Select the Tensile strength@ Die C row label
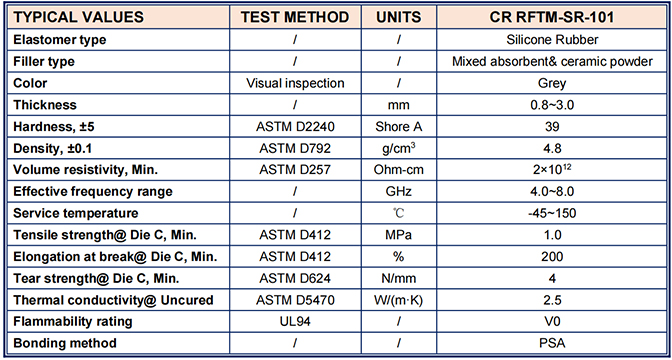The height and width of the screenshot is (360, 672). [101, 235]
